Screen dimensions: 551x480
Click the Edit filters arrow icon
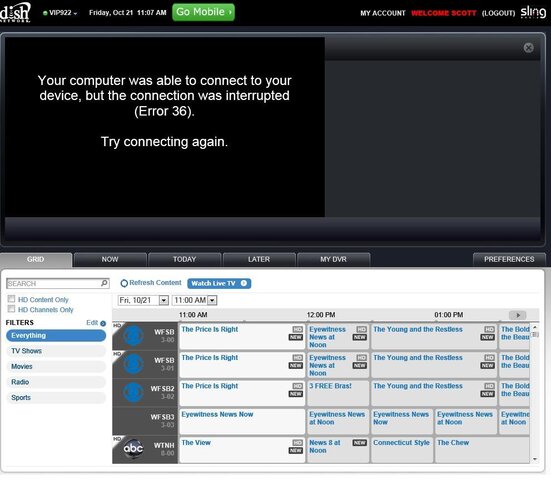click(x=103, y=323)
